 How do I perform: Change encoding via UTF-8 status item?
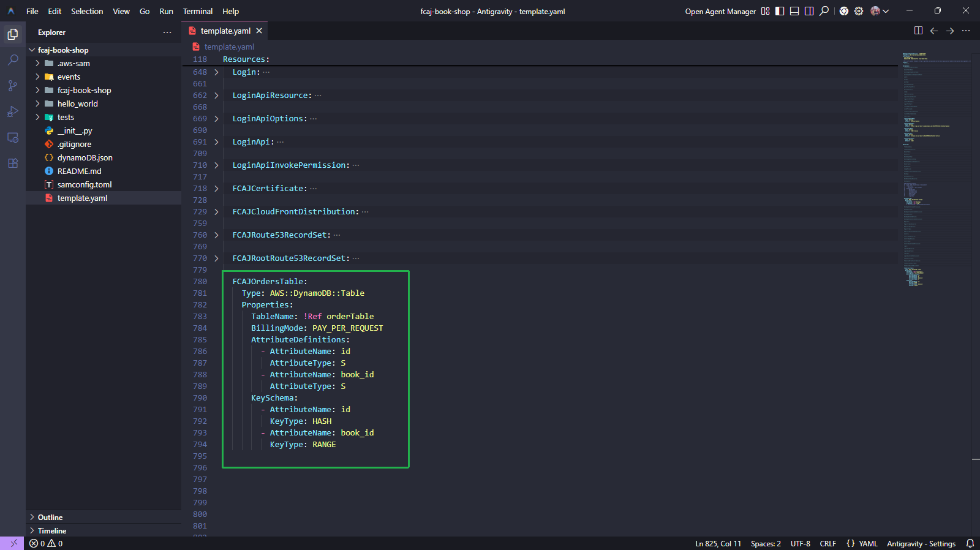tap(800, 543)
